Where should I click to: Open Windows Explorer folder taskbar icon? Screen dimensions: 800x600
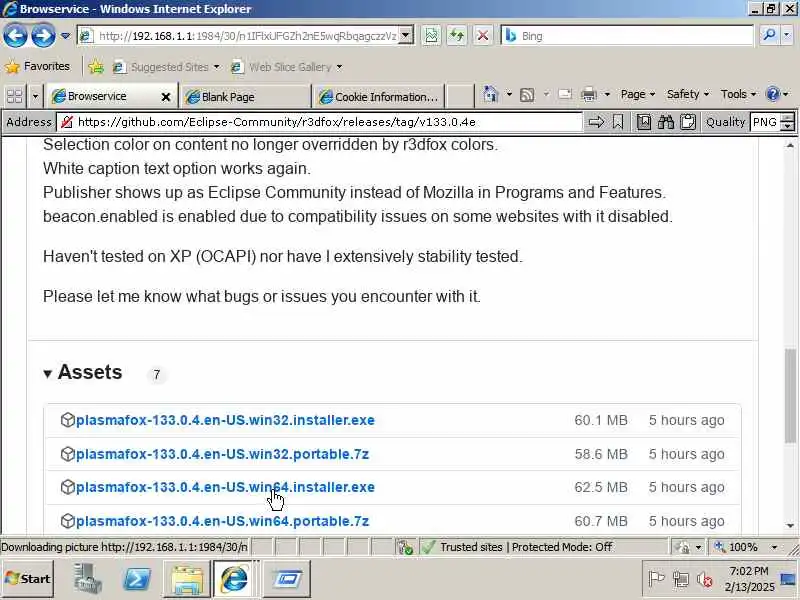point(187,579)
